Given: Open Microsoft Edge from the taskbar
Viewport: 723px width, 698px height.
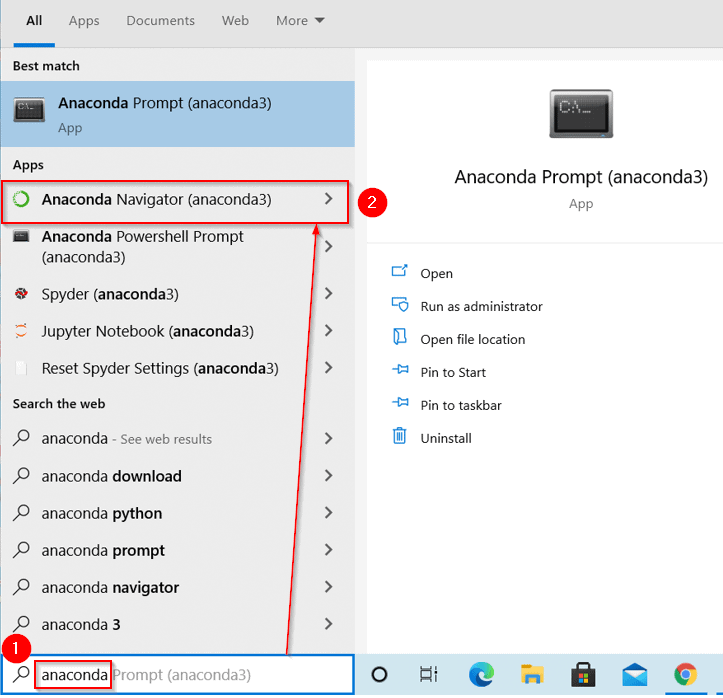Looking at the screenshot, I should click(481, 675).
